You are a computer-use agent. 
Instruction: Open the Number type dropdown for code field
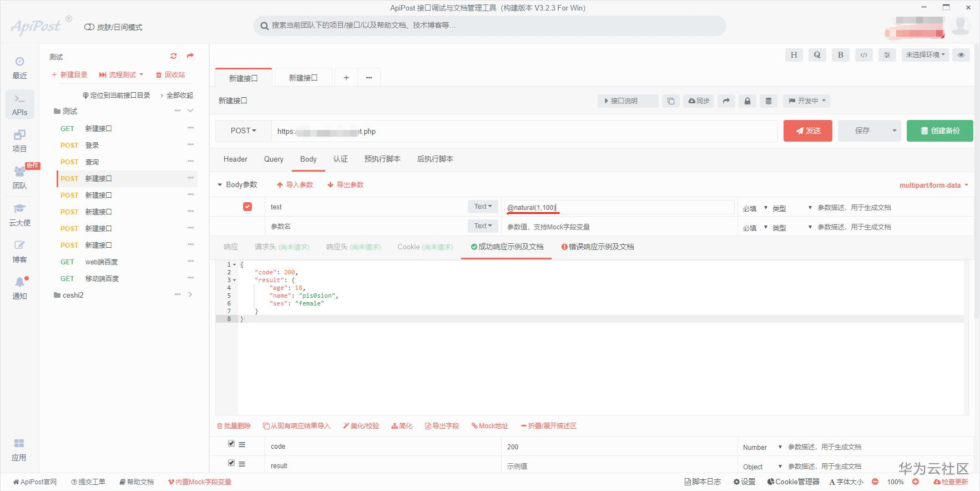pos(762,447)
